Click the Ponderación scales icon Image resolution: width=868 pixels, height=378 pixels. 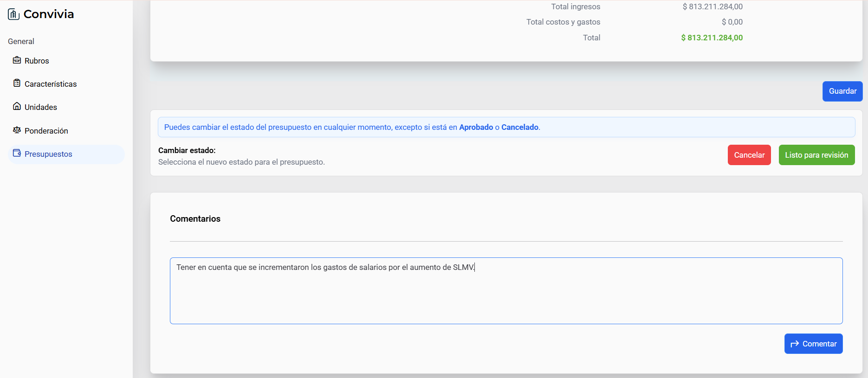point(17,130)
